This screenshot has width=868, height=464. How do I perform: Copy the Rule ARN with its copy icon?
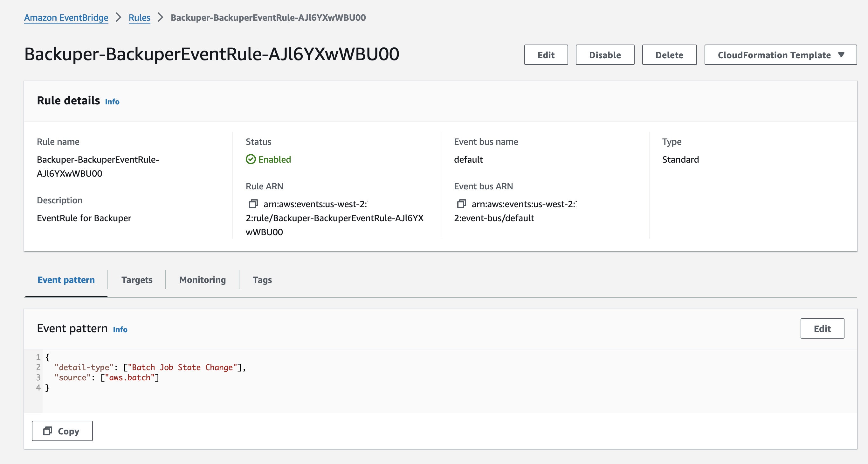253,204
